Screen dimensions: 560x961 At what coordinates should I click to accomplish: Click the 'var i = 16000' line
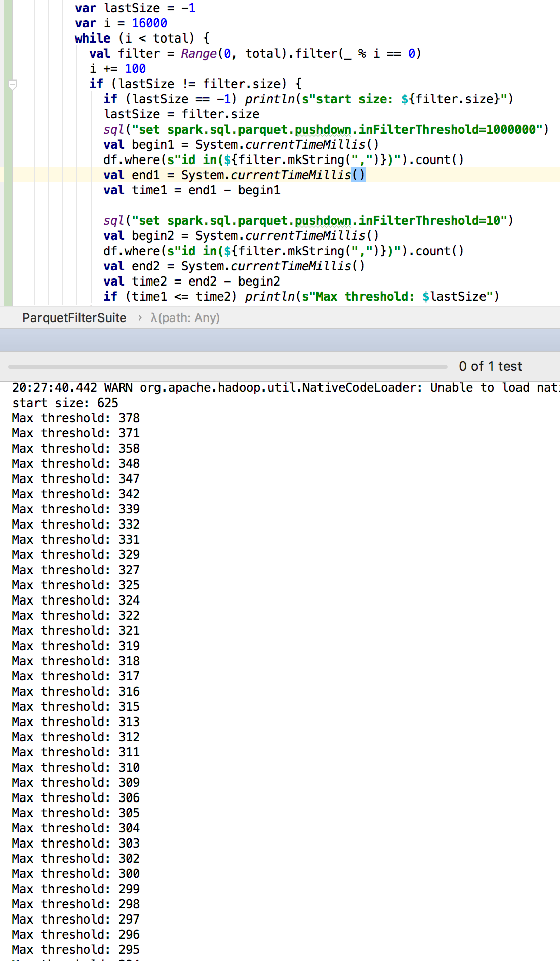click(121, 23)
